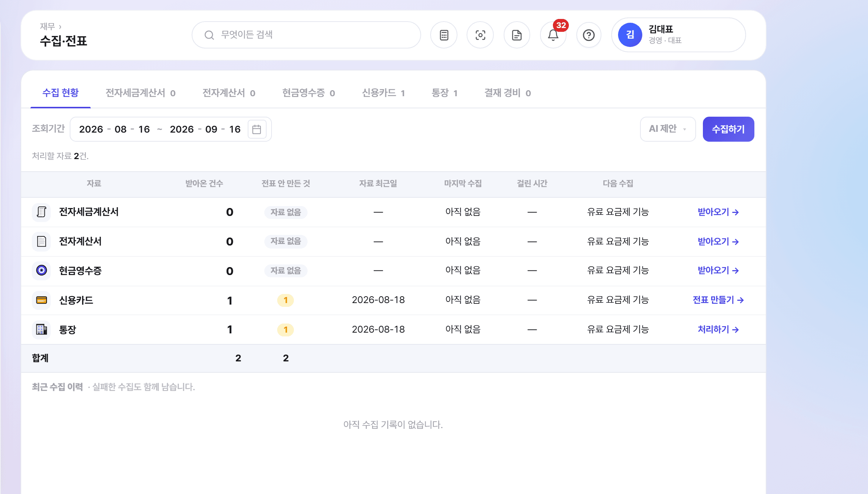Switch to the 전자계산서 0 tab
This screenshot has height=494, width=868.
pyautogui.click(x=229, y=93)
